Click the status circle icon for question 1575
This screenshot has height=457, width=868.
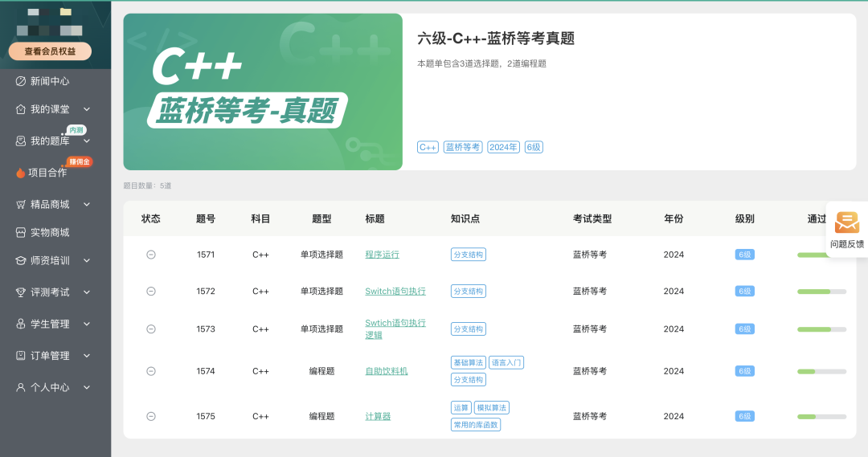click(150, 416)
